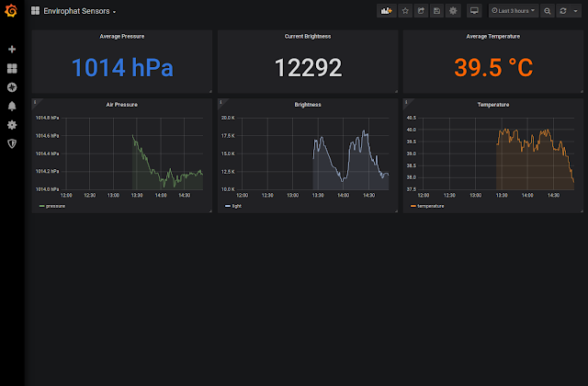Click the green pressure legend color swatch

[x=41, y=206]
